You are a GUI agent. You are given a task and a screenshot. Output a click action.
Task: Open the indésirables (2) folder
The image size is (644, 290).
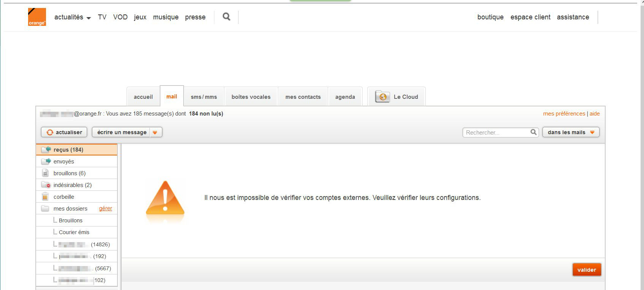(76, 185)
